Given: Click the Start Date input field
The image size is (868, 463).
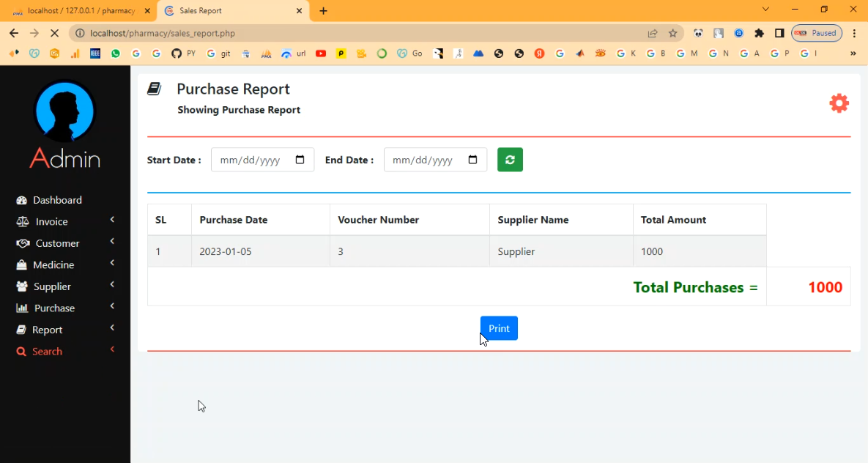Looking at the screenshot, I should click(x=253, y=160).
